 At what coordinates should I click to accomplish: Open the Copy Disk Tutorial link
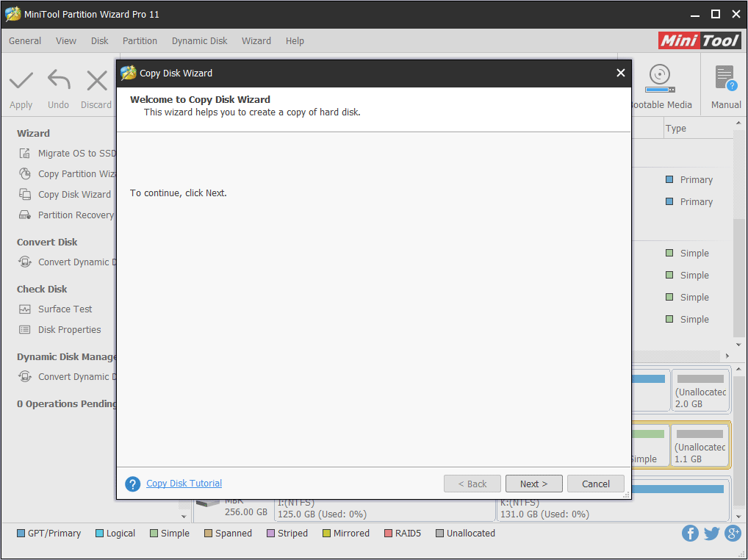(x=184, y=484)
